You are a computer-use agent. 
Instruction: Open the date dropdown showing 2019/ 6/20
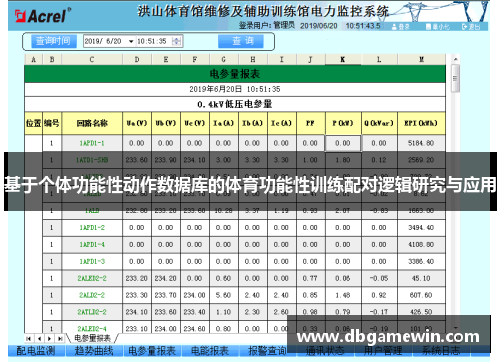[131, 41]
